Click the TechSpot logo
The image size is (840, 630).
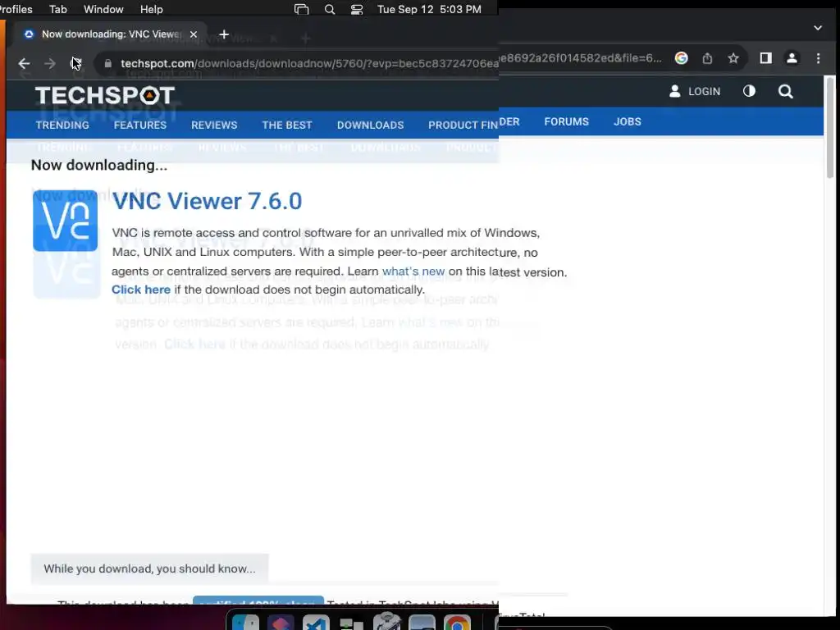click(x=105, y=95)
